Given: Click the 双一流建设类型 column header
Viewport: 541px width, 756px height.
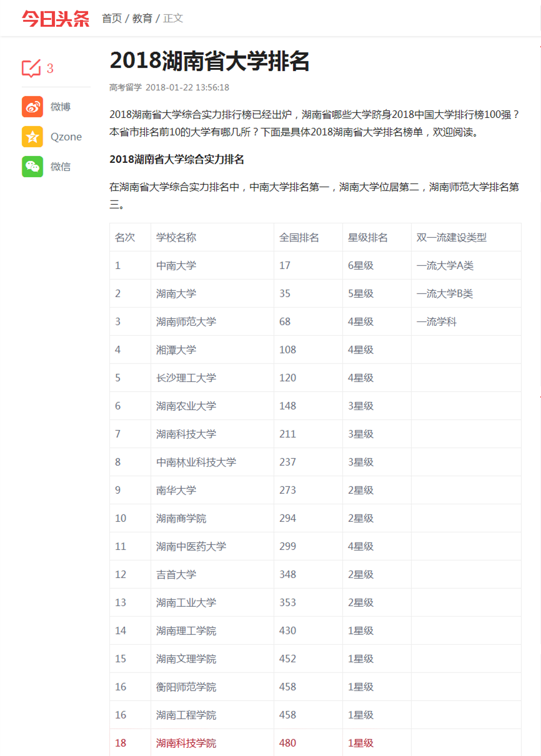Looking at the screenshot, I should coord(451,237).
